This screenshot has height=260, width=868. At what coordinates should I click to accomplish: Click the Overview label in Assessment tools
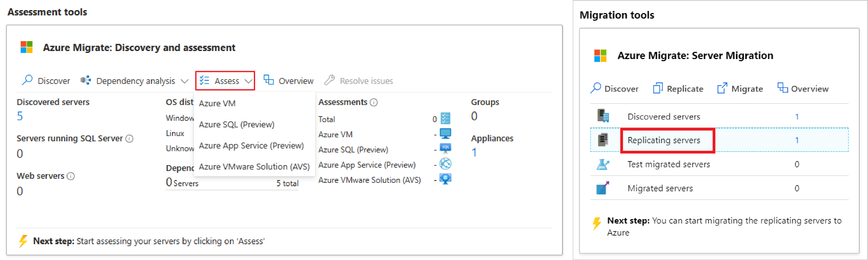(296, 81)
